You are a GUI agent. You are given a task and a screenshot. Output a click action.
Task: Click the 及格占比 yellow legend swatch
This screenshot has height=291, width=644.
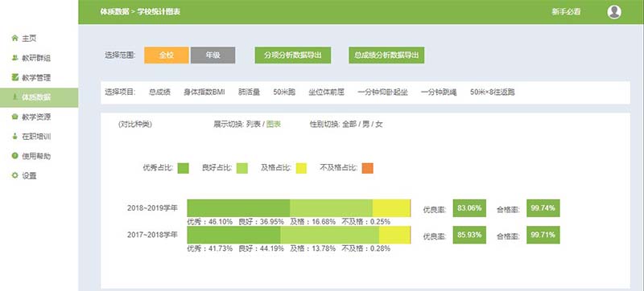(301, 168)
